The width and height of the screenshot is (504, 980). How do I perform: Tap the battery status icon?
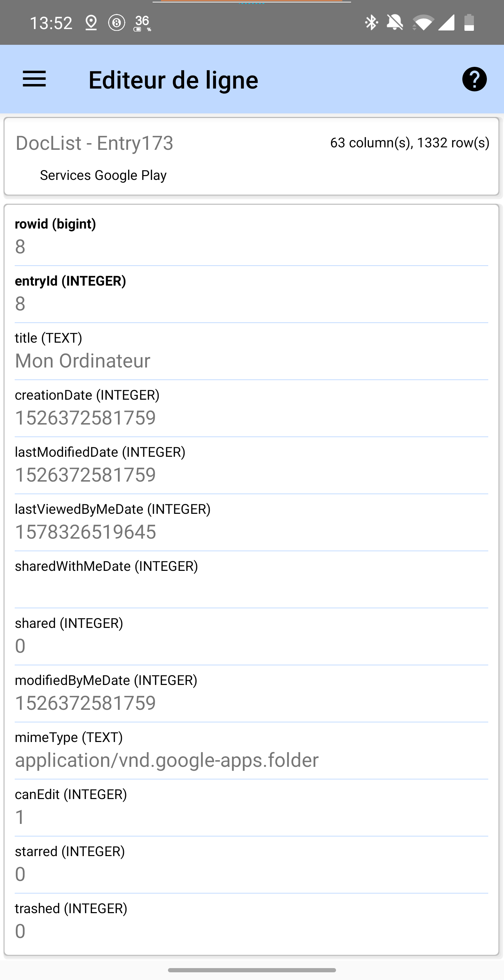(x=469, y=23)
